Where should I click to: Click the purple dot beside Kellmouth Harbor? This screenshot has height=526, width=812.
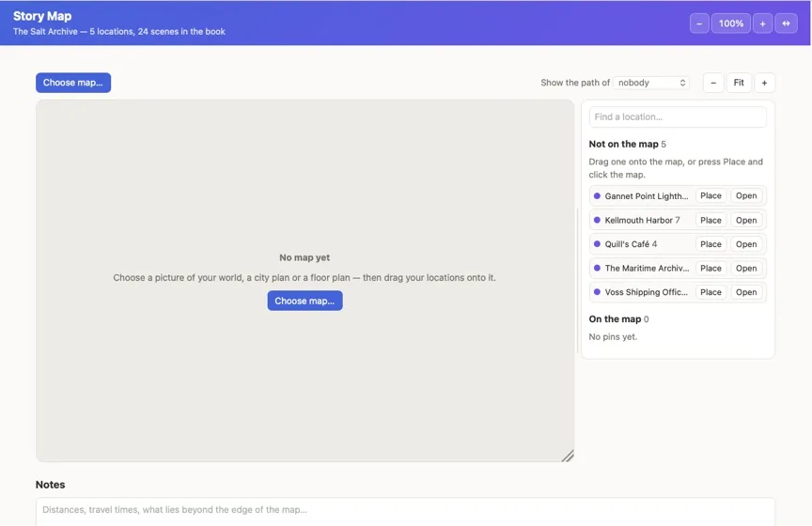(x=597, y=220)
